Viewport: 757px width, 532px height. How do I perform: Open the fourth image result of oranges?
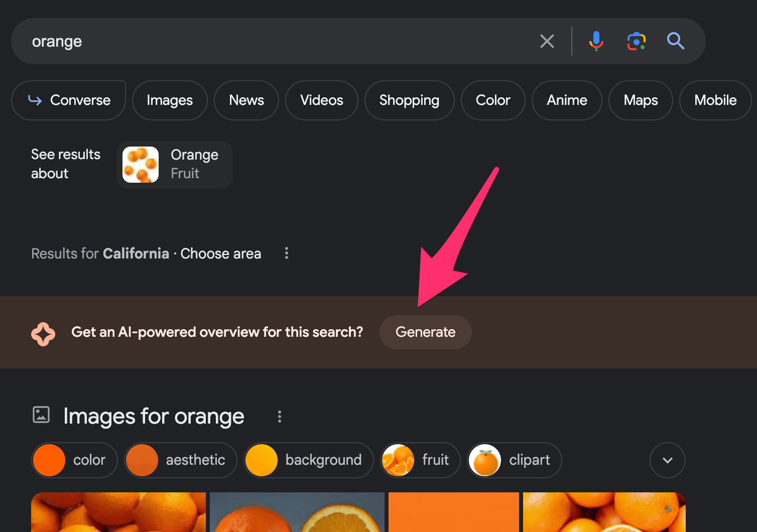tap(604, 512)
